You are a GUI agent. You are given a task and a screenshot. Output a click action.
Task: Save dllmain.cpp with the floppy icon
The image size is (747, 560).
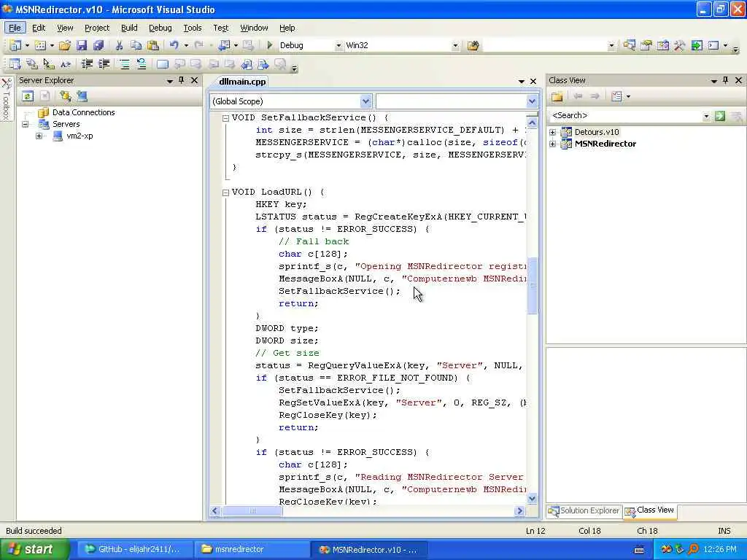pyautogui.click(x=82, y=46)
